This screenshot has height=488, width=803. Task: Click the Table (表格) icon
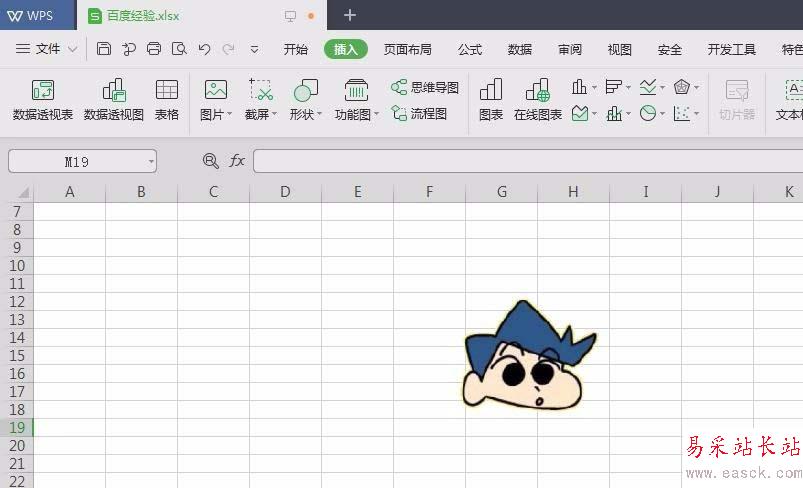167,100
